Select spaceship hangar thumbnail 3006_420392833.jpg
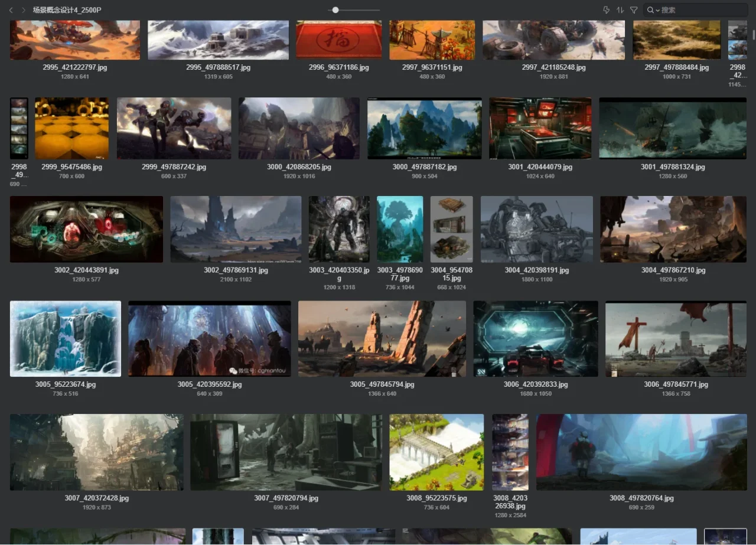The width and height of the screenshot is (756, 545). (536, 339)
